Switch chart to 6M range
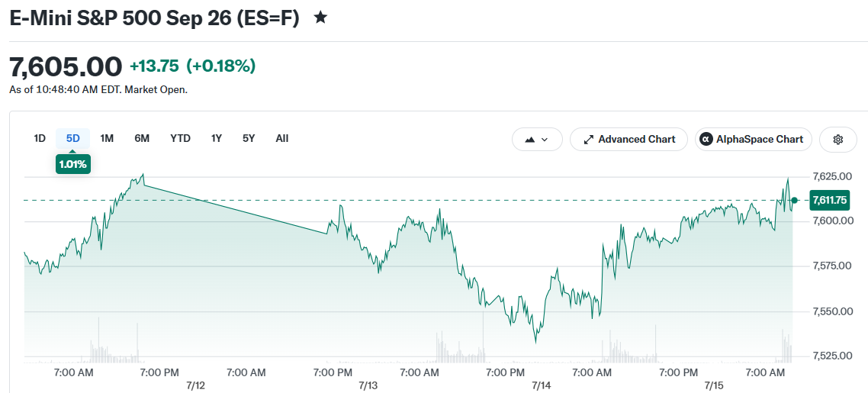Screen dimensions: 868x393 tap(142, 138)
